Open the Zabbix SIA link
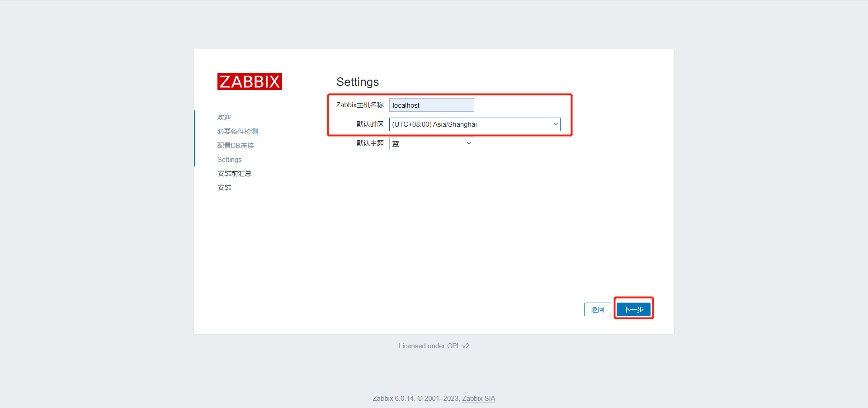This screenshot has width=868, height=408. tap(478, 399)
